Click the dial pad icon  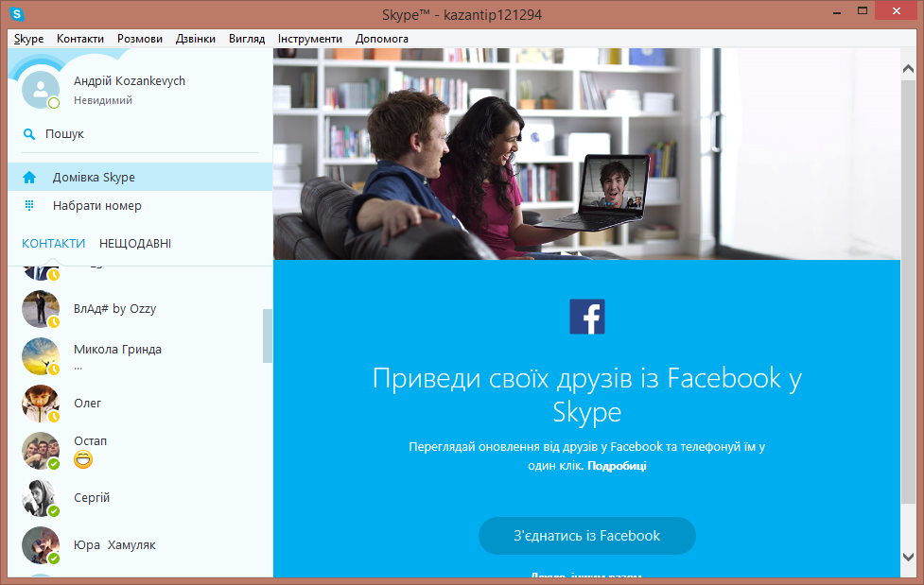tap(29, 205)
